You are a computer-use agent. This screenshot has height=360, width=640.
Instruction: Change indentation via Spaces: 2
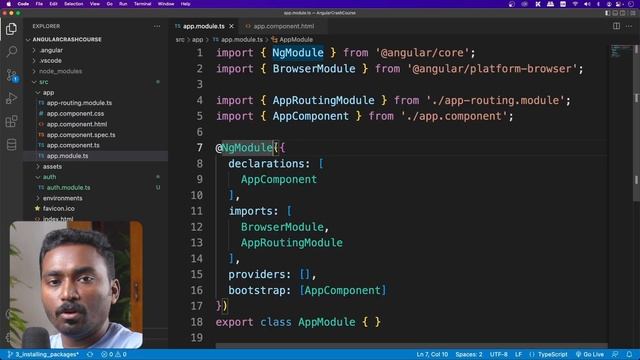pos(469,354)
